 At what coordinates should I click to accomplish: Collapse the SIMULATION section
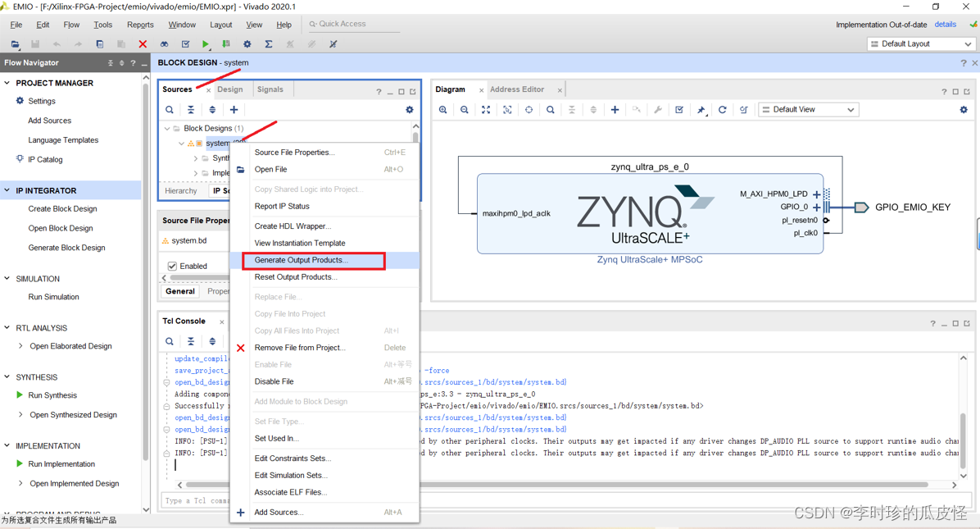(7, 278)
